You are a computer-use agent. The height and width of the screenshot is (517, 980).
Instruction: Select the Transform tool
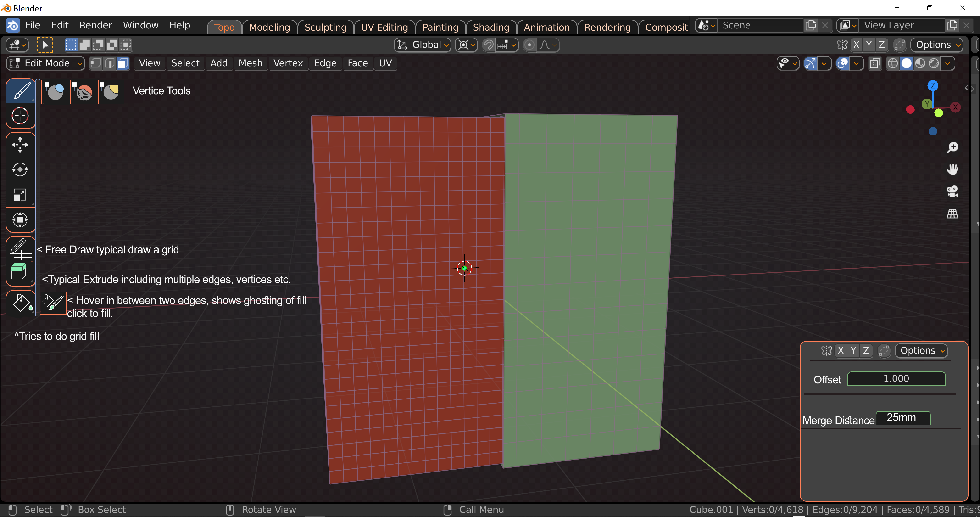(21, 220)
